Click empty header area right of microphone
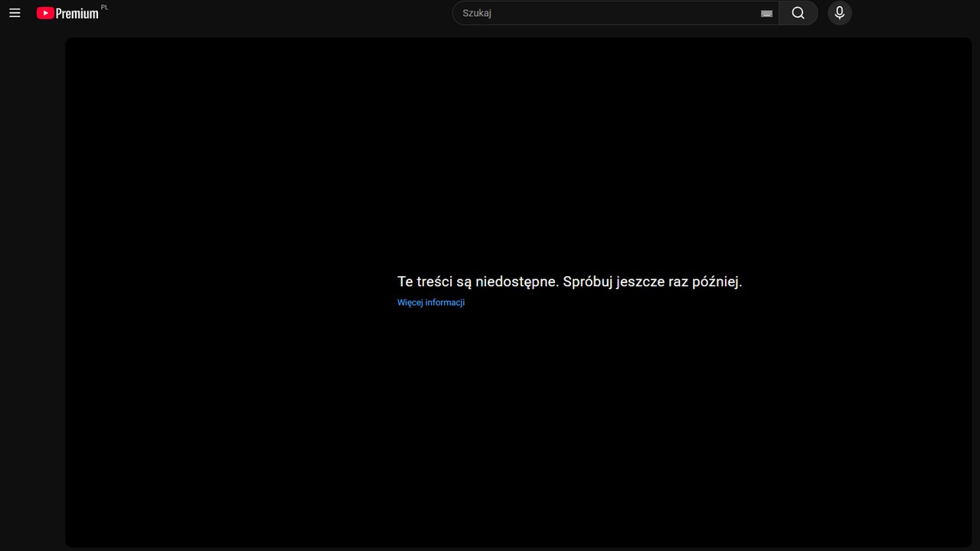This screenshot has width=980, height=551. coord(911,13)
